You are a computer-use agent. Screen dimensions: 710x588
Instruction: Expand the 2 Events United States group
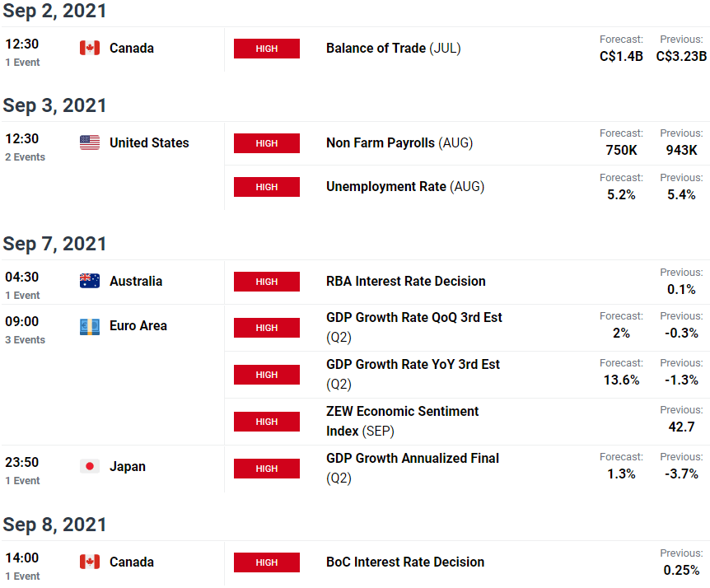coord(25,157)
